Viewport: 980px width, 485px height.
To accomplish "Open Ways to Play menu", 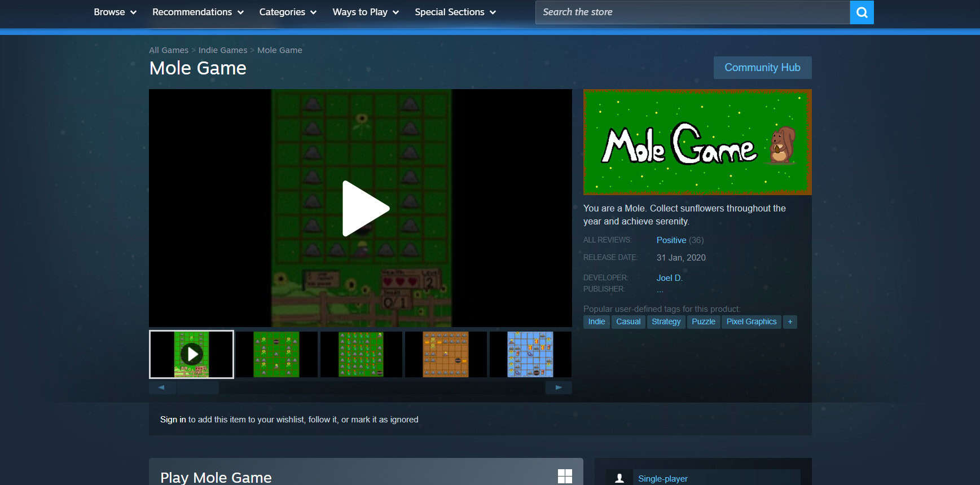I will click(x=366, y=12).
